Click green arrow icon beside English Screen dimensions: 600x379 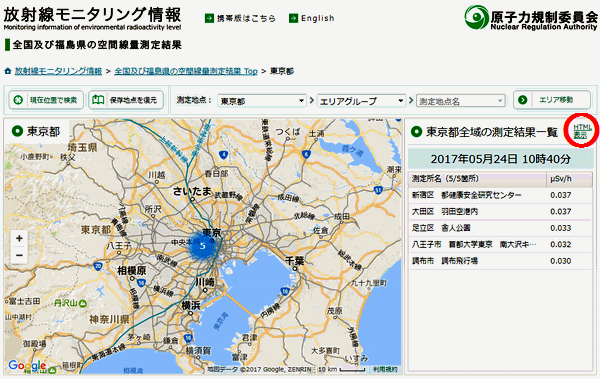(x=293, y=18)
